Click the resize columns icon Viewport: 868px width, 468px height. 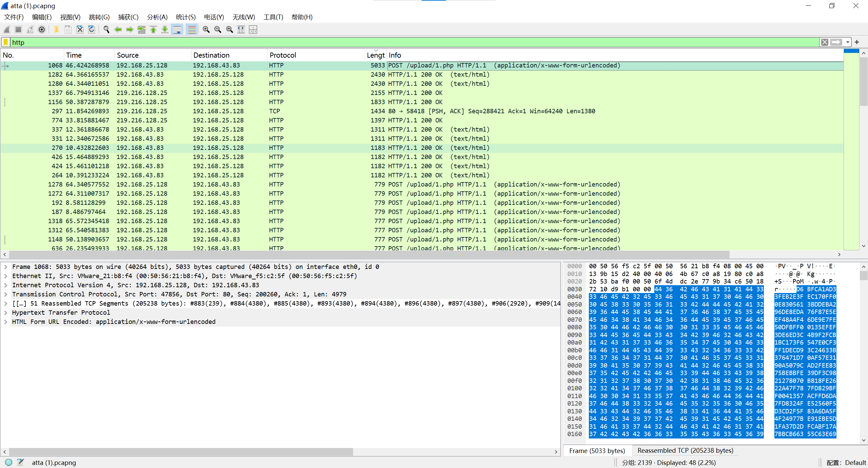click(241, 30)
